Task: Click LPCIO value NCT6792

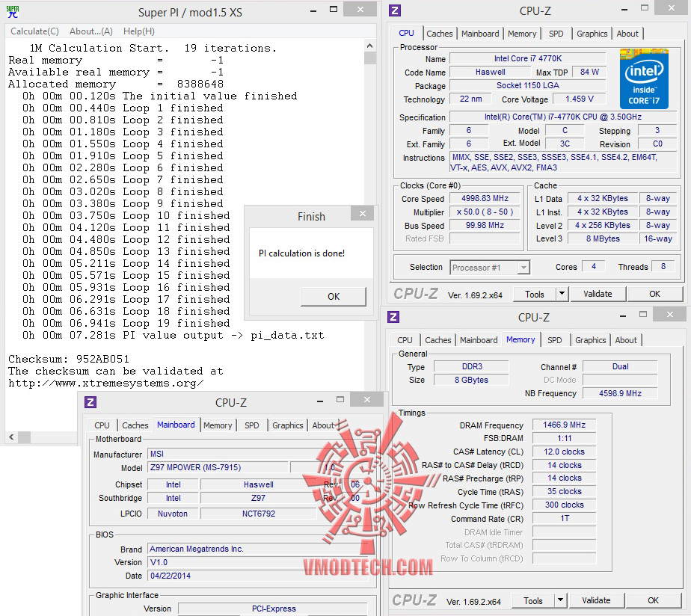Action: click(x=258, y=514)
